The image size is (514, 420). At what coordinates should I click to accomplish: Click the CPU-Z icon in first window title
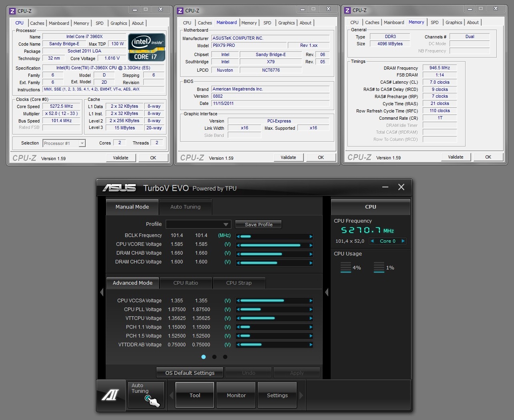point(12,11)
